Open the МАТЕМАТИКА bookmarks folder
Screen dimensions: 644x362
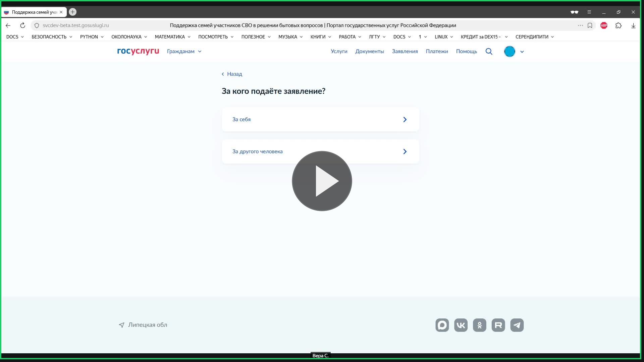point(172,37)
